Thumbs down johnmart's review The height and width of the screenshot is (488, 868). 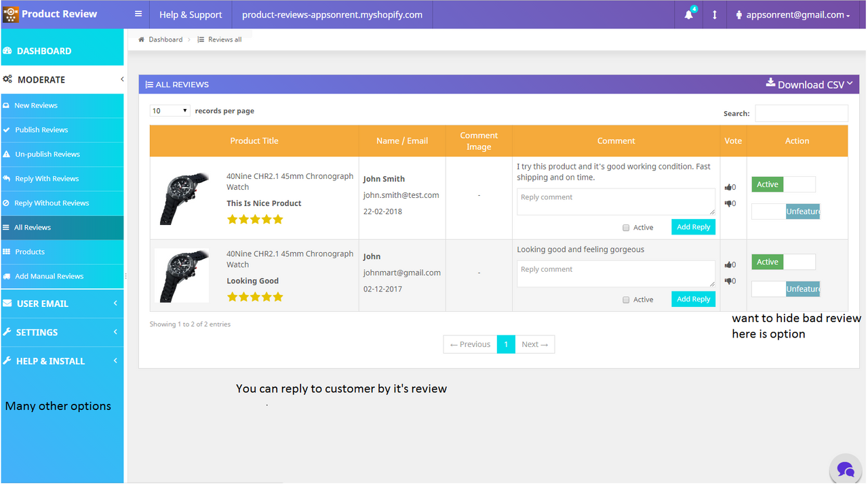728,281
